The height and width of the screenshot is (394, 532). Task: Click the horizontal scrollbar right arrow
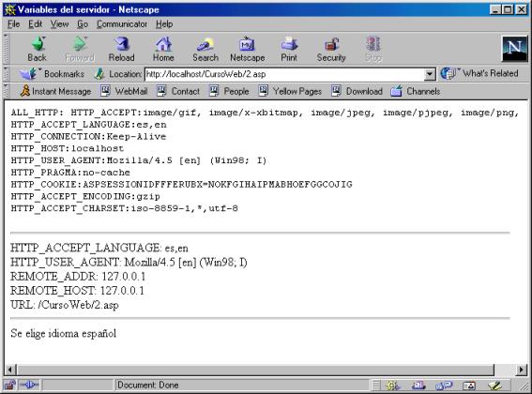pyautogui.click(x=522, y=370)
